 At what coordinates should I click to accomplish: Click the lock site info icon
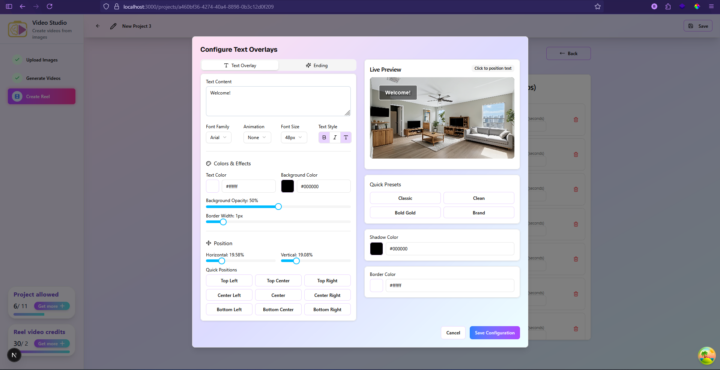[x=117, y=6]
